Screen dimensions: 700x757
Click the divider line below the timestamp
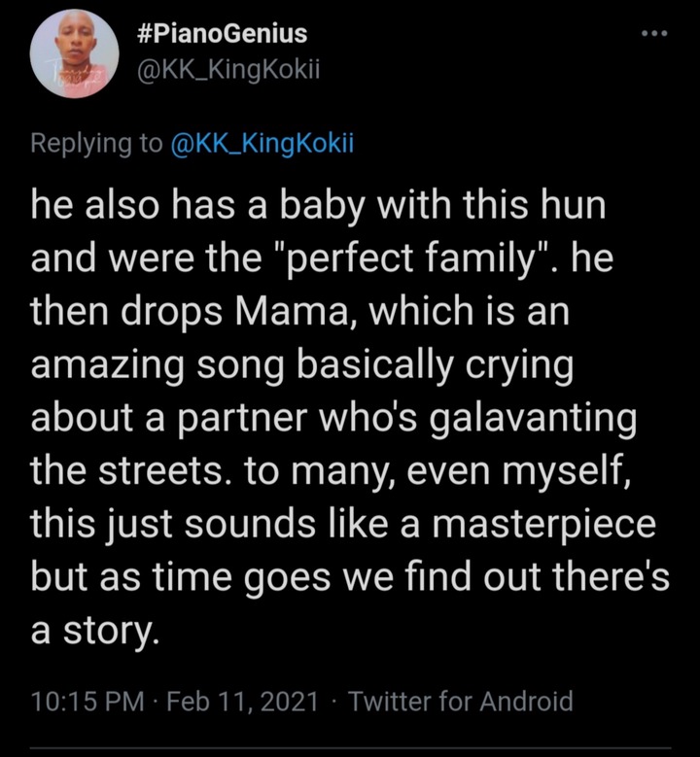350,749
